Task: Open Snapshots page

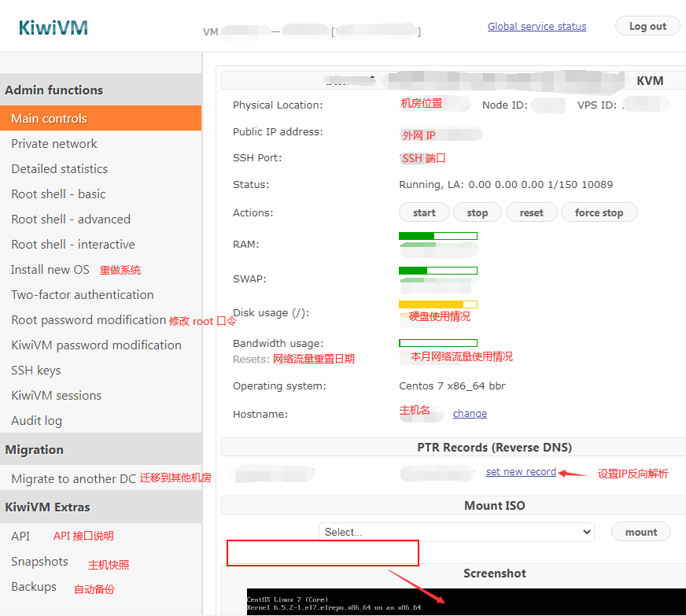Action: click(40, 561)
